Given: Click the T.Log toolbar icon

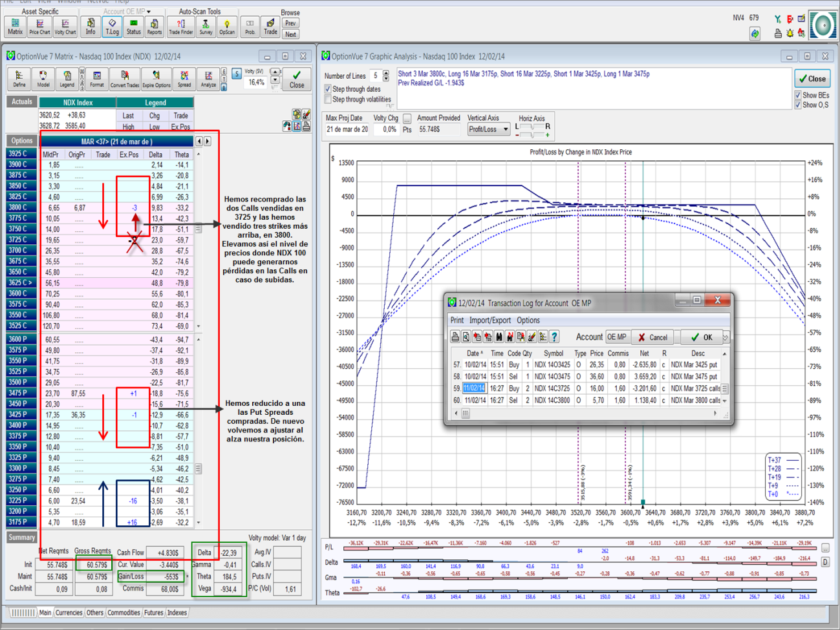Looking at the screenshot, I should [112, 26].
